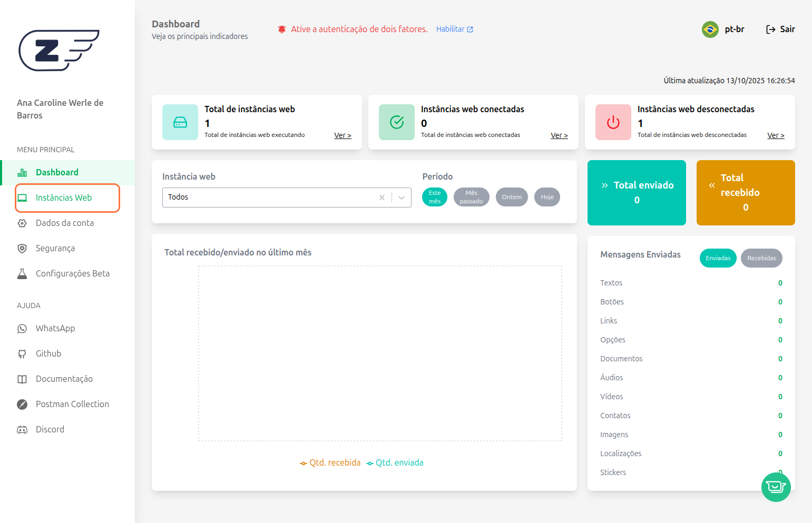812x523 pixels.
Task: Clear the Instância web selection with X
Action: [x=382, y=198]
